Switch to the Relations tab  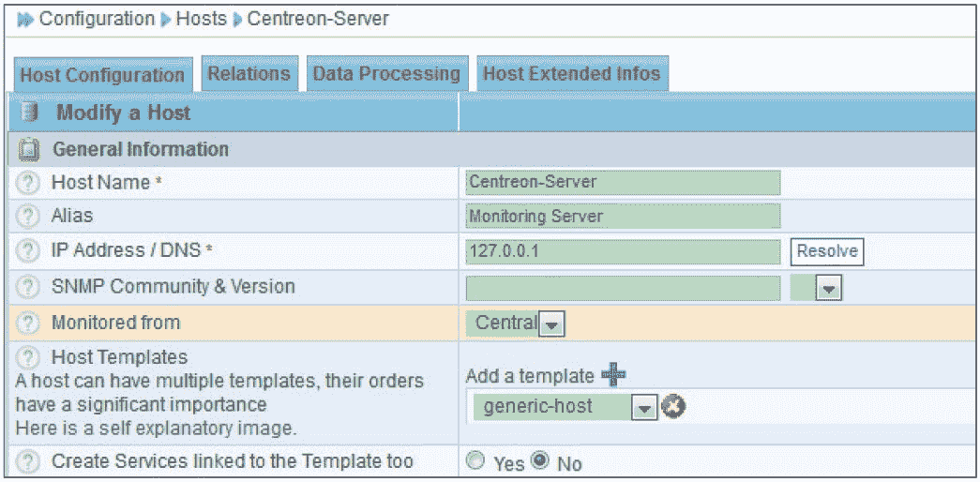click(249, 74)
